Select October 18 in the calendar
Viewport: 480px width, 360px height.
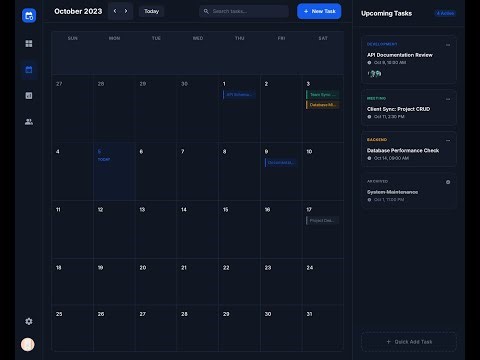coord(73,282)
